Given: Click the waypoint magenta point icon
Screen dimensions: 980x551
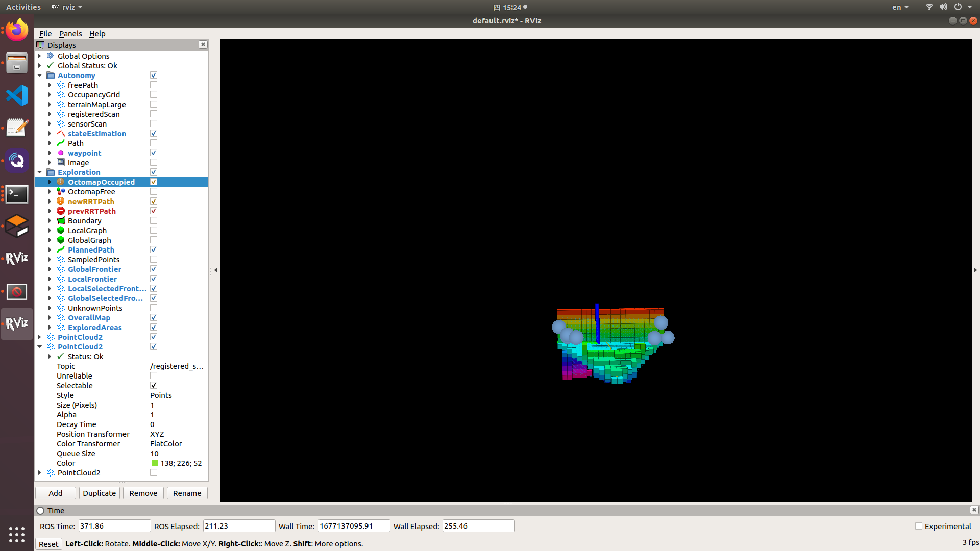Looking at the screenshot, I should [x=61, y=153].
